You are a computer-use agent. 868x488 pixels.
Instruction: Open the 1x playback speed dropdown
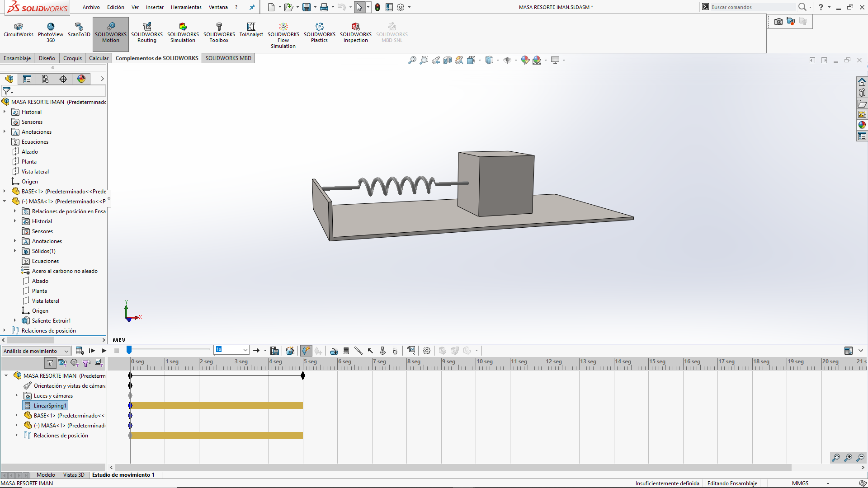coord(245,350)
